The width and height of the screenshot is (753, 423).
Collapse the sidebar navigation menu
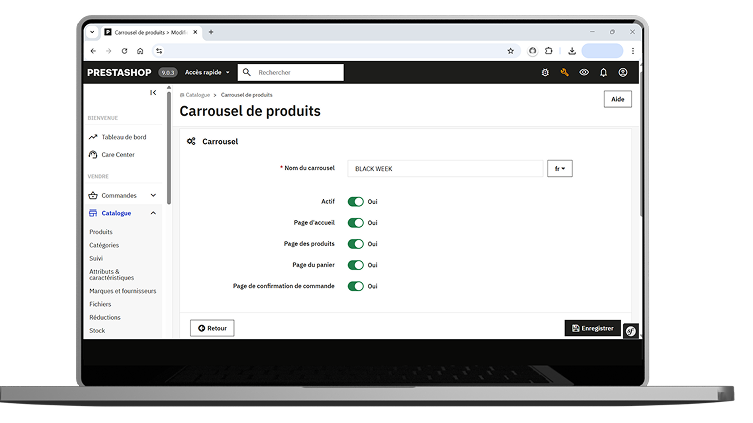coord(153,93)
